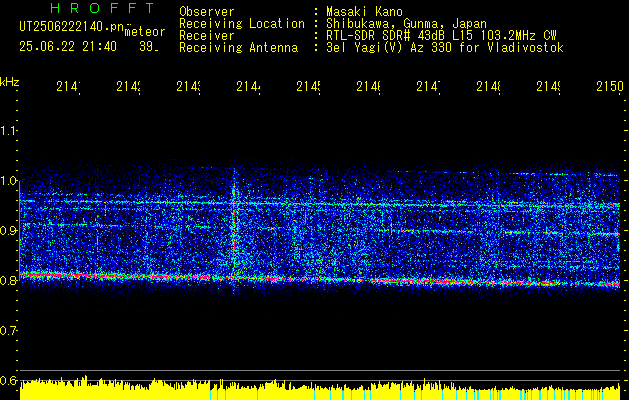The width and height of the screenshot is (629, 400).
Task: Click the 'meteor' label
Action: click(145, 32)
